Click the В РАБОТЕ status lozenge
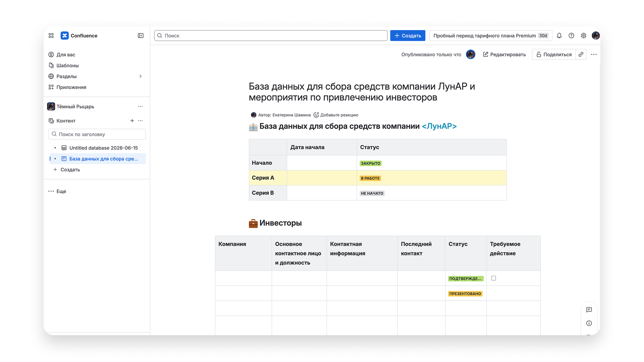This screenshot has height=362, width=644. tap(370, 178)
